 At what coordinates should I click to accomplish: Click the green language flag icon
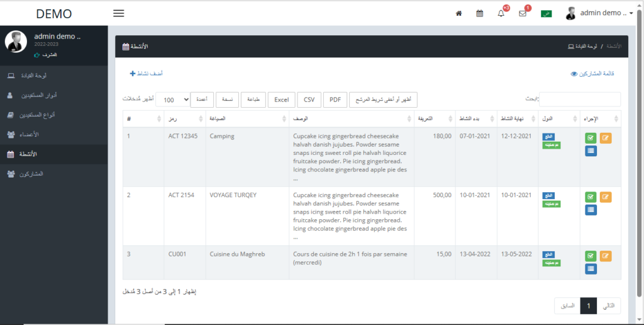tap(547, 14)
